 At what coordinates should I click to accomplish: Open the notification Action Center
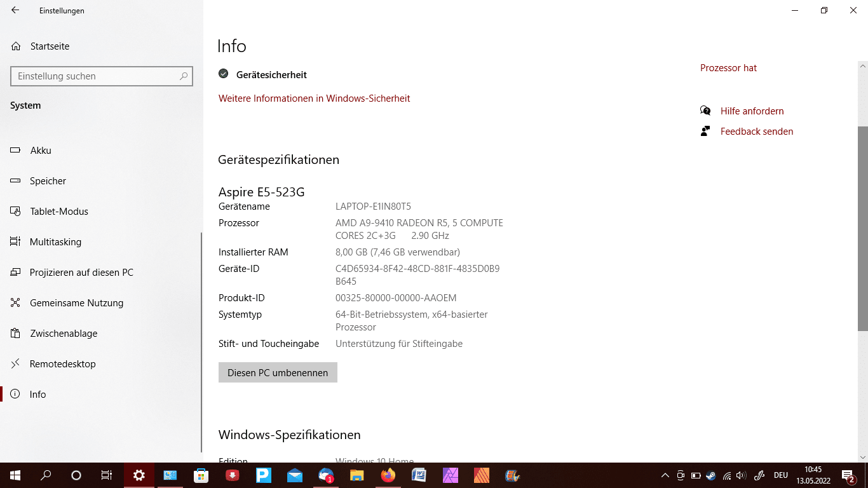[x=849, y=475]
